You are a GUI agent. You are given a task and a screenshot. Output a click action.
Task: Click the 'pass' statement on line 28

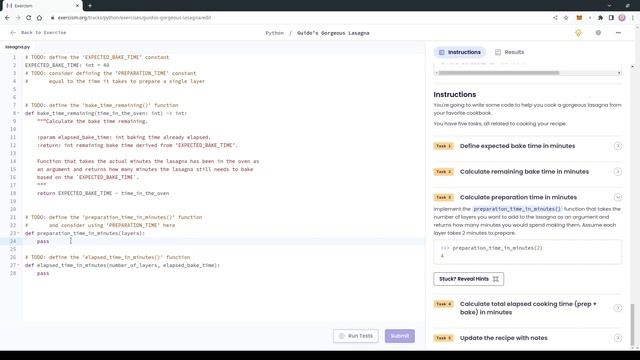(43, 273)
